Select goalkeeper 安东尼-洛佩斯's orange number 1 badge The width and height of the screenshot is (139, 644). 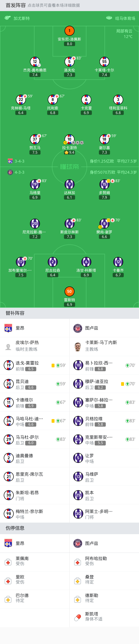coord(69,31)
